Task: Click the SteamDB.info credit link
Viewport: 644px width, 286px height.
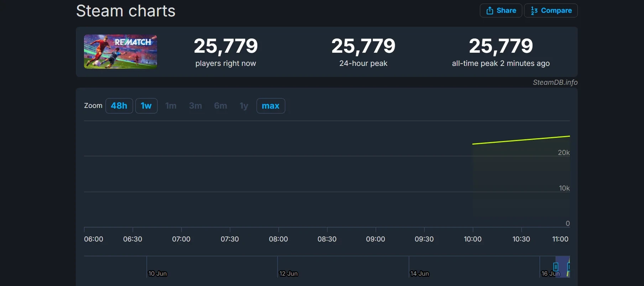Action: point(555,82)
